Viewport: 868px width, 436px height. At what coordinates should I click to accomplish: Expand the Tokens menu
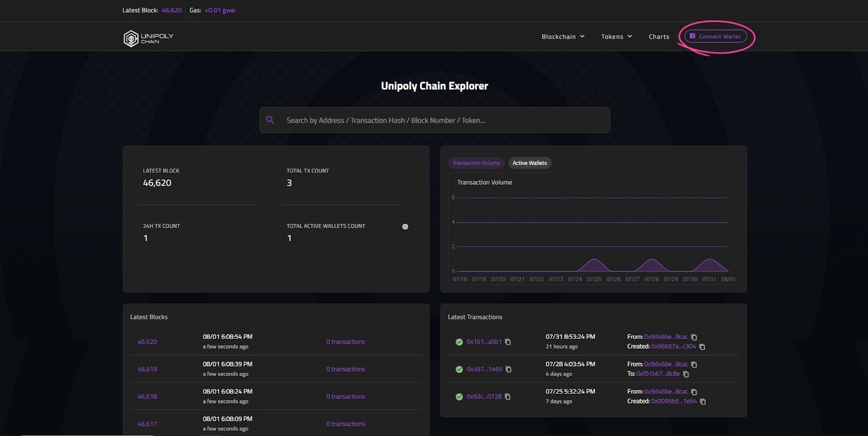tap(616, 36)
